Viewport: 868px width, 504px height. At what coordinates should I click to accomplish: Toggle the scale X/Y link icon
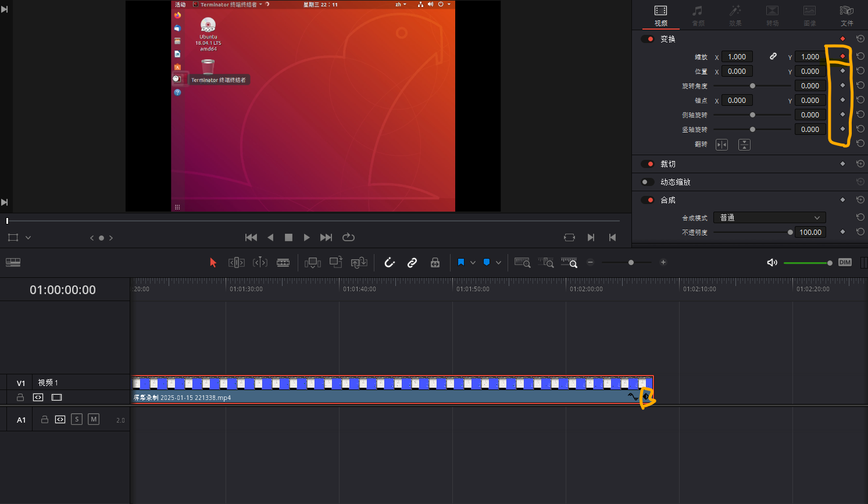point(773,56)
